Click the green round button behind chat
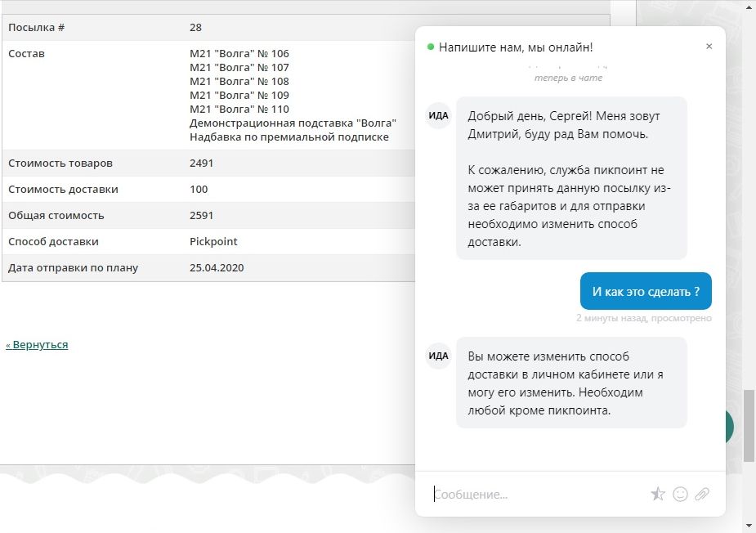 (730, 426)
